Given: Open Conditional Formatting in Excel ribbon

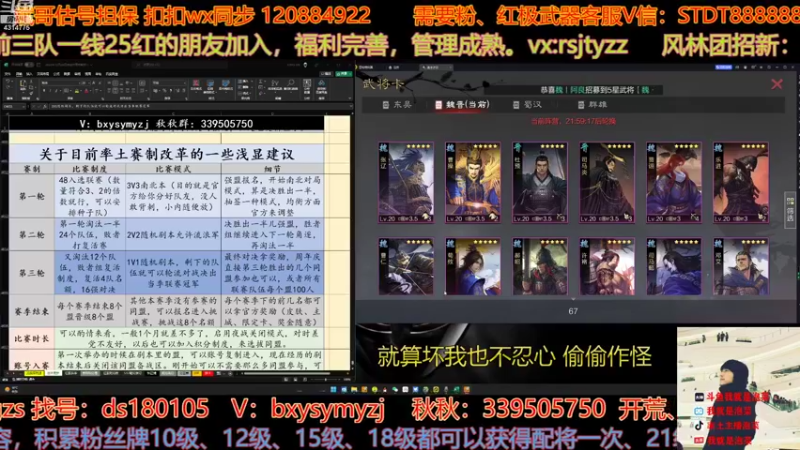Looking at the screenshot, I should (x=196, y=85).
